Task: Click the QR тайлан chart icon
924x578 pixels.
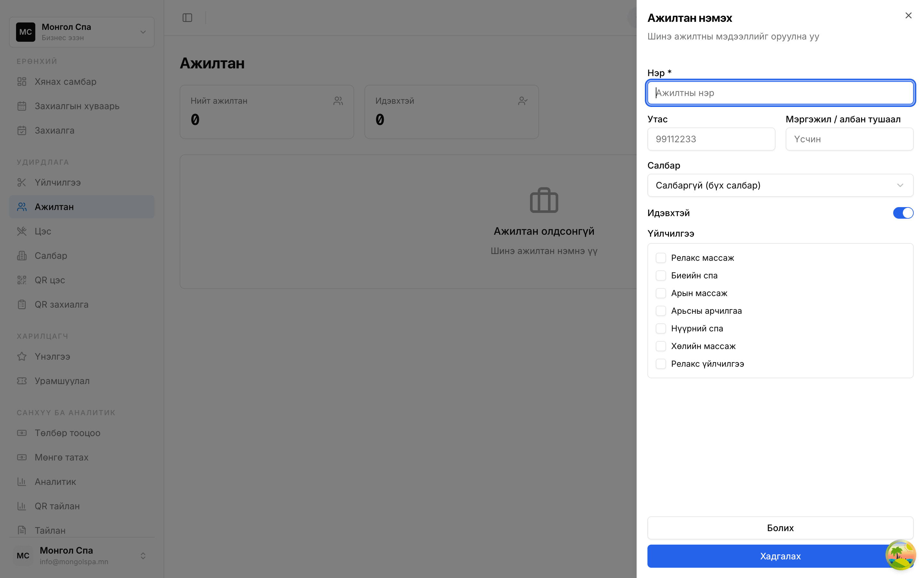Action: [x=22, y=506]
